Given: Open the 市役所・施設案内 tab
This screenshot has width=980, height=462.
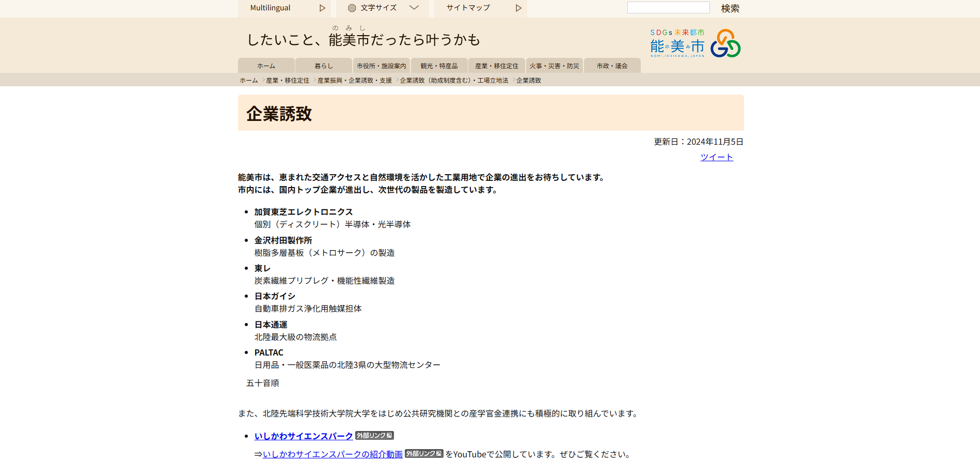Looking at the screenshot, I should 382,66.
